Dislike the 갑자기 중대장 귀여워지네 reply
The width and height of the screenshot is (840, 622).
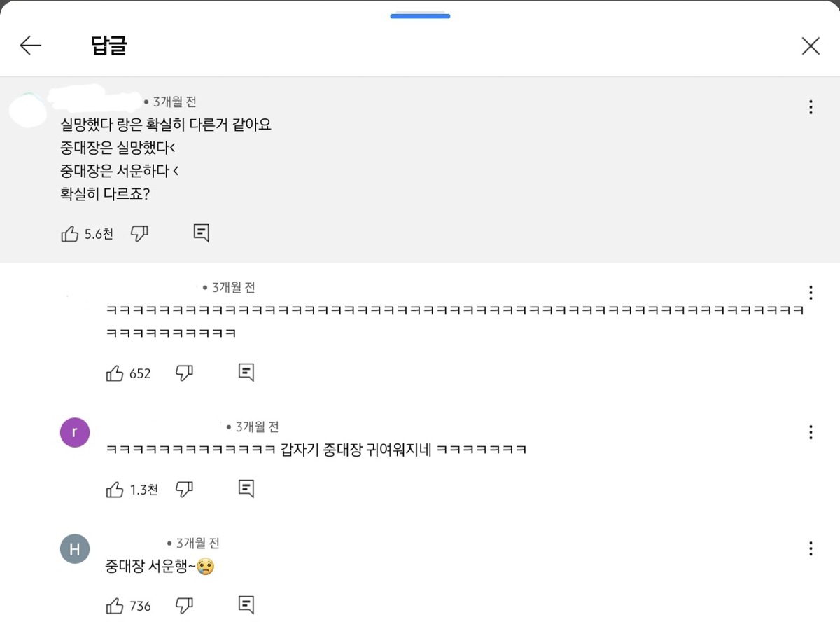coord(184,490)
